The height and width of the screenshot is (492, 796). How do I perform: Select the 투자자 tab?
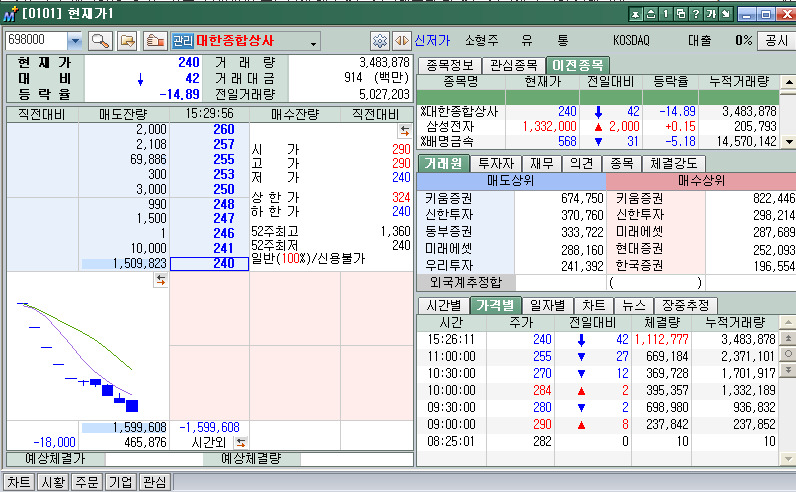tap(496, 163)
